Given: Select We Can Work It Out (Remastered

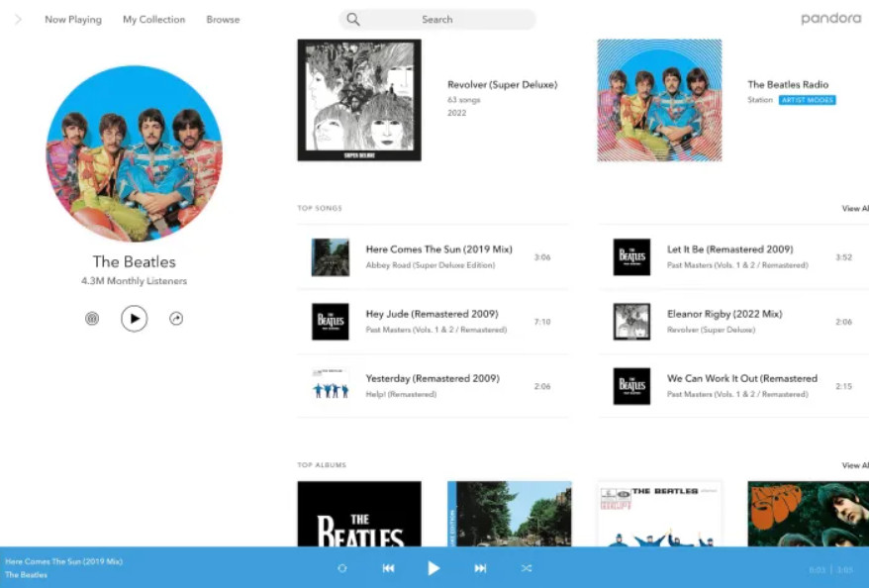Looking at the screenshot, I should [x=742, y=378].
